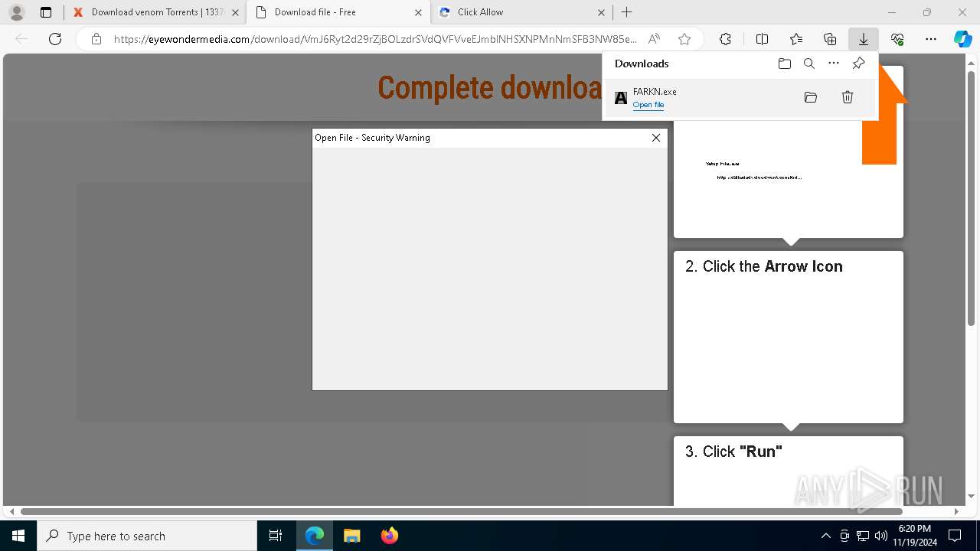Open the Extensions icon
The width and height of the screenshot is (980, 551).
pyautogui.click(x=725, y=39)
